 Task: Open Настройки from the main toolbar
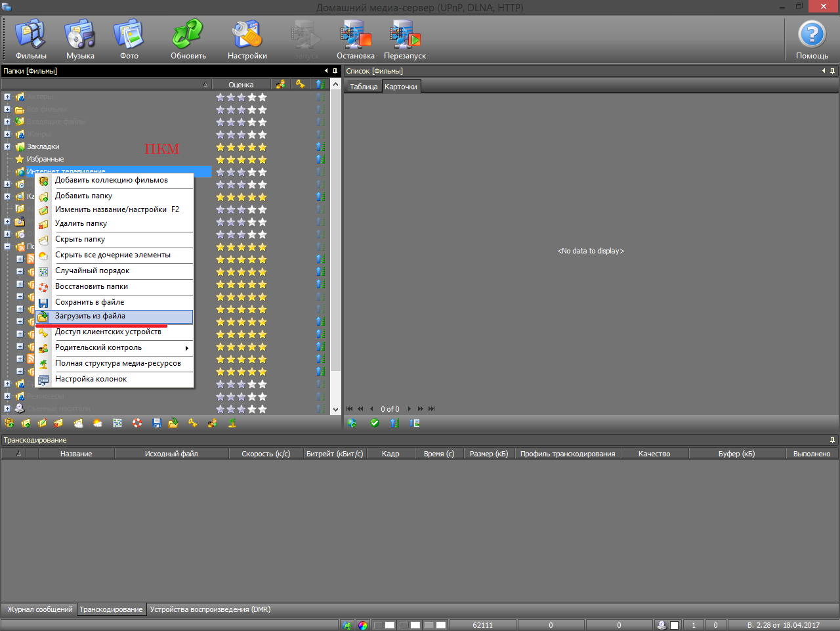click(x=247, y=40)
